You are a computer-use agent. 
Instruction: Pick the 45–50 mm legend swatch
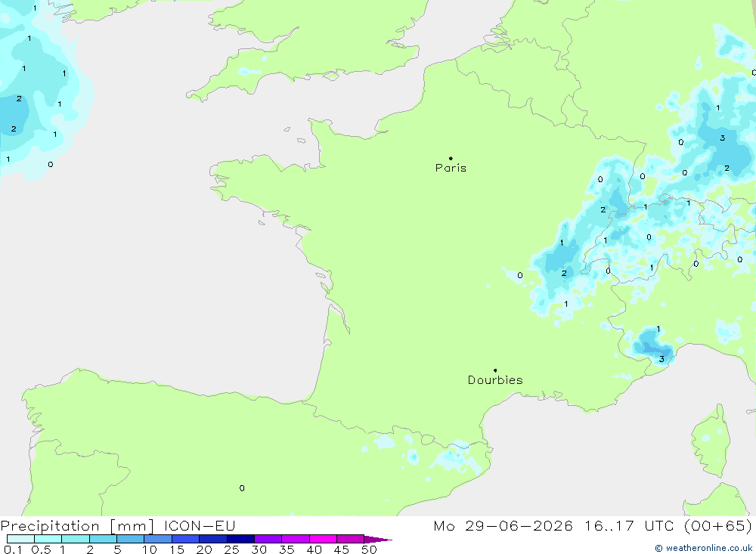point(351,539)
